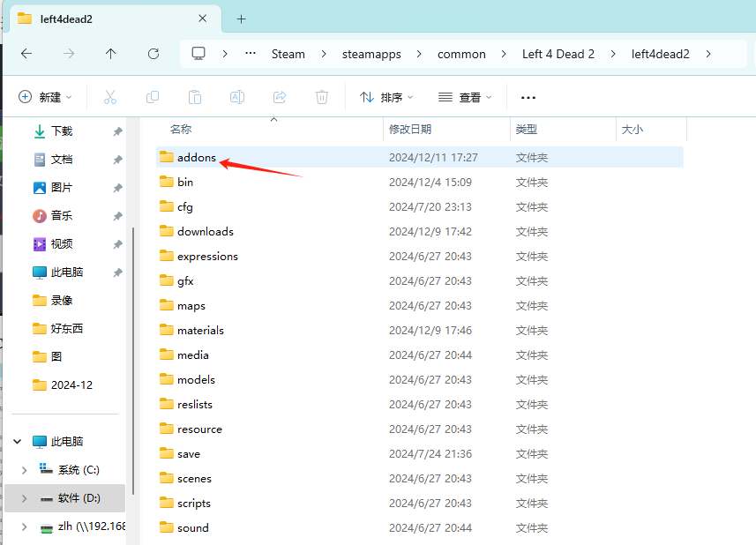Viewport: 756px width, 545px height.
Task: Select the scripts folder row
Action: click(420, 503)
